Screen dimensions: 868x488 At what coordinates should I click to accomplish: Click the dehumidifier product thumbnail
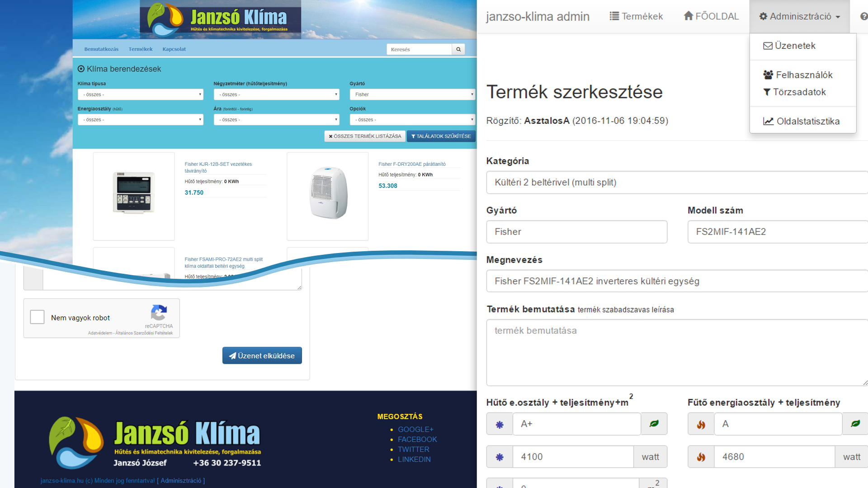point(328,196)
